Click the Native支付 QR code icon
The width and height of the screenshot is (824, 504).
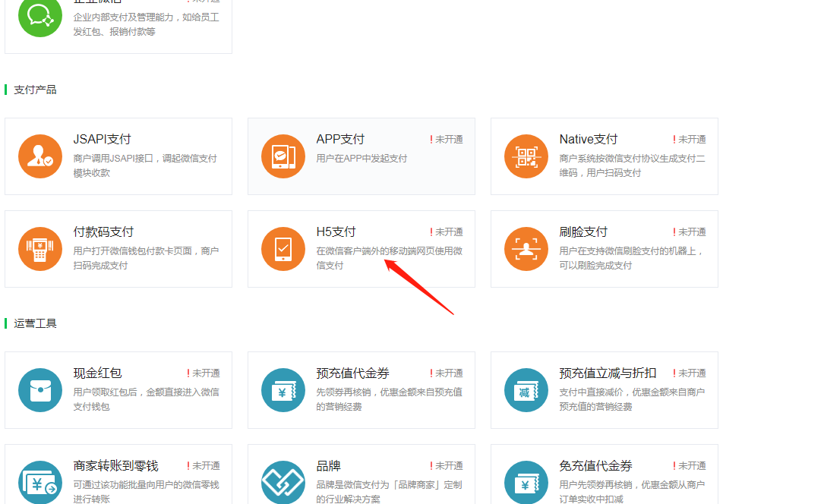(526, 156)
